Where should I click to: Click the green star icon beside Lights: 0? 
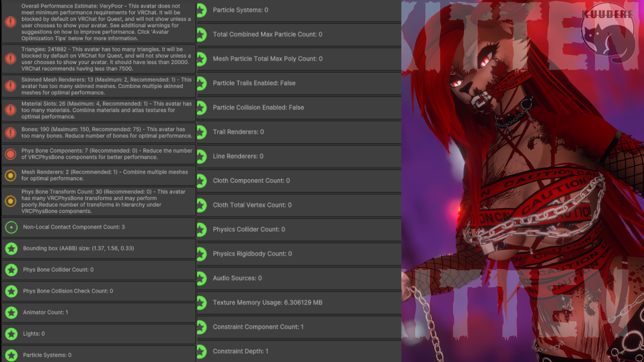[11, 334]
